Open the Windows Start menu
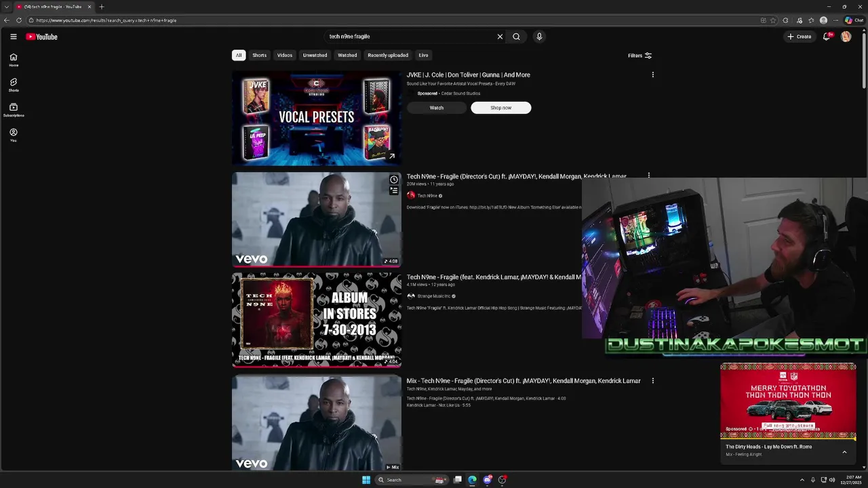This screenshot has height=488, width=868. pos(366,480)
